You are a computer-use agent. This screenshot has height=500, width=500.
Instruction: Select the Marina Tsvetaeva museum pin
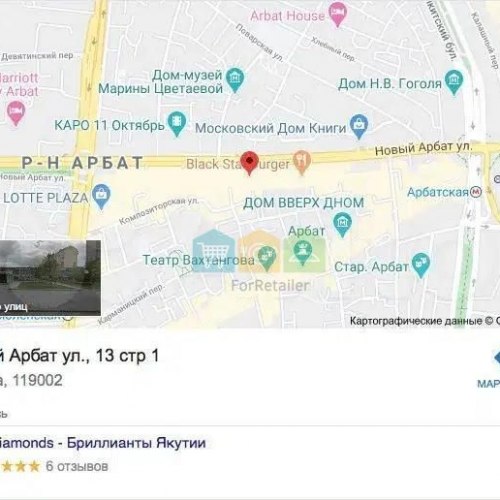[x=235, y=80]
